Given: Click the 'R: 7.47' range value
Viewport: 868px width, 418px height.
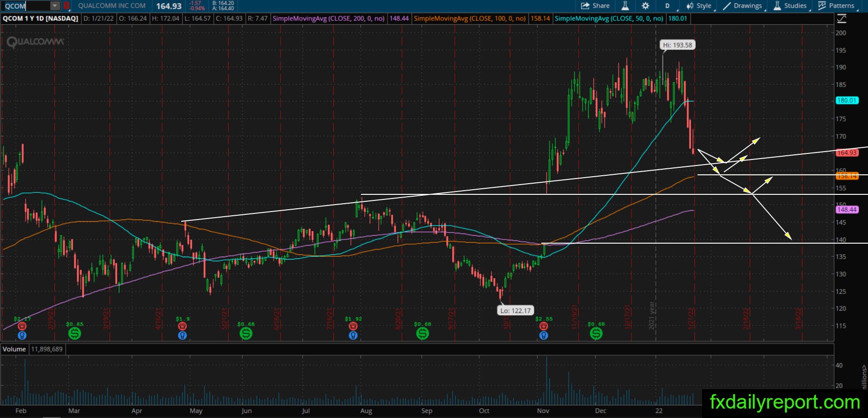Looking at the screenshot, I should (258, 19).
